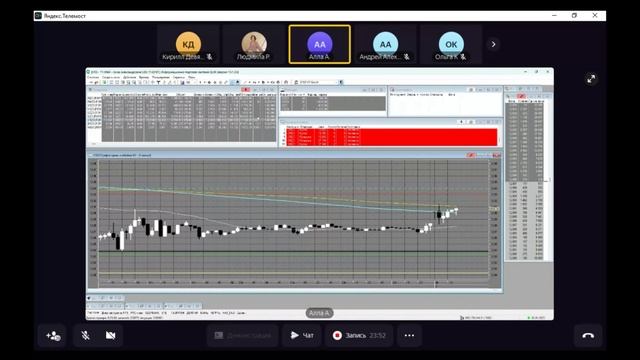Toggle the disabled camera button
Image resolution: width=640 pixels, height=360 pixels.
tap(110, 336)
